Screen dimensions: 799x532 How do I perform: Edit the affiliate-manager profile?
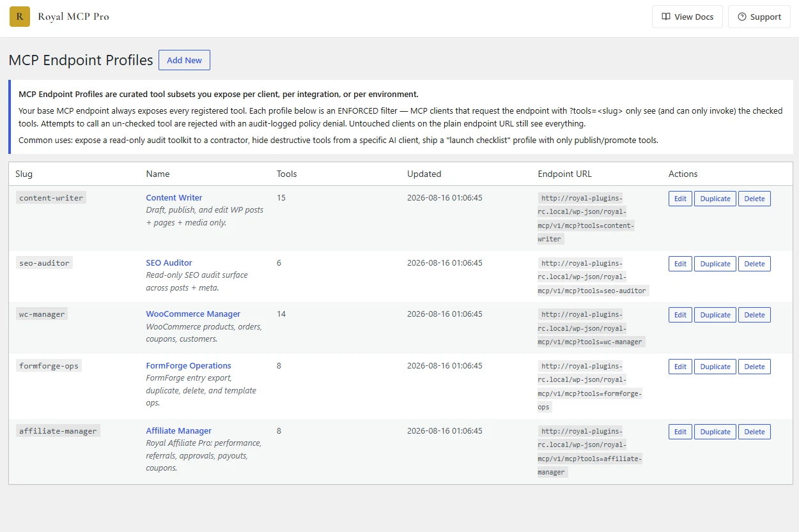680,432
